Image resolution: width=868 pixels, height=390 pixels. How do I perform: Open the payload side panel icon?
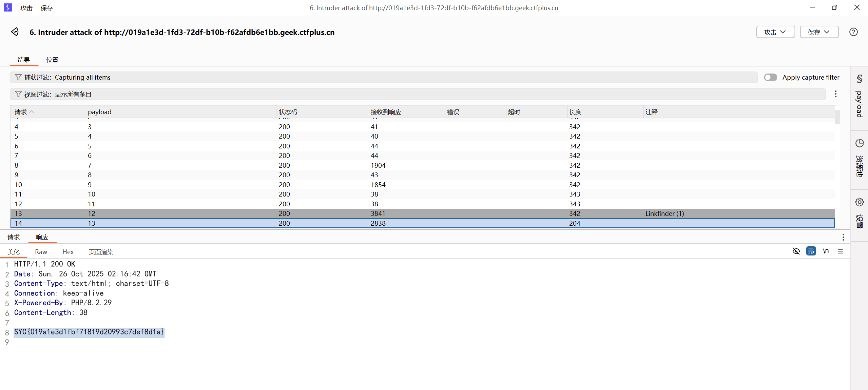(x=859, y=79)
